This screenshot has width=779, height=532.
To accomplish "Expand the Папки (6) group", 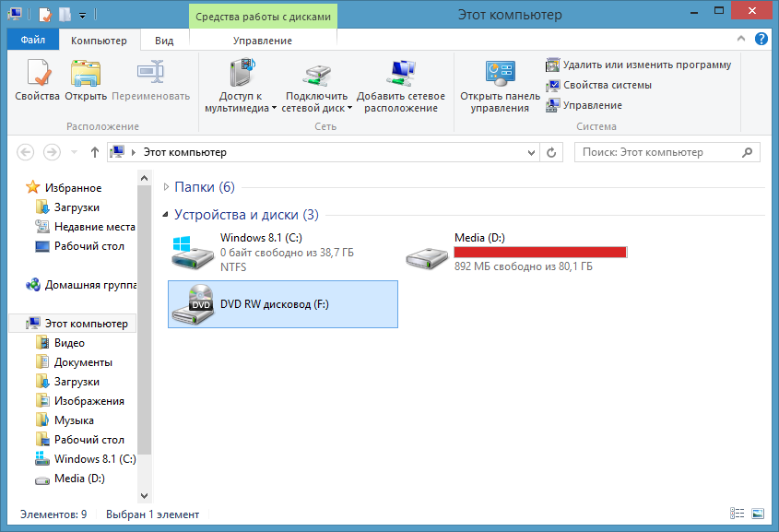I will (167, 187).
